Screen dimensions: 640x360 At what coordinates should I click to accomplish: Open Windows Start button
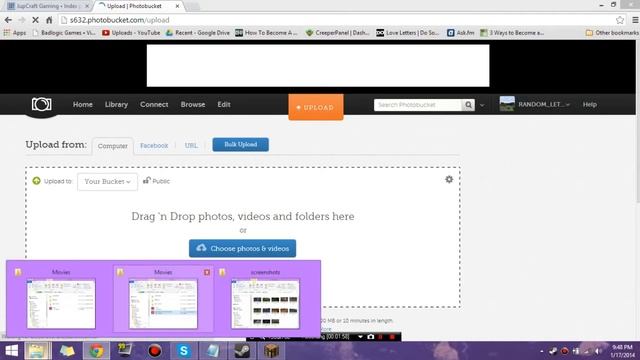coord(11,351)
